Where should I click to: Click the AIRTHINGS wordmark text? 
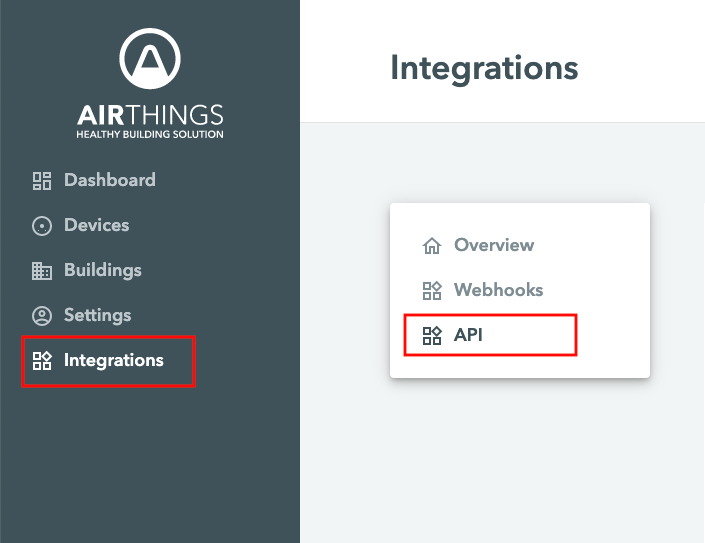pos(150,115)
